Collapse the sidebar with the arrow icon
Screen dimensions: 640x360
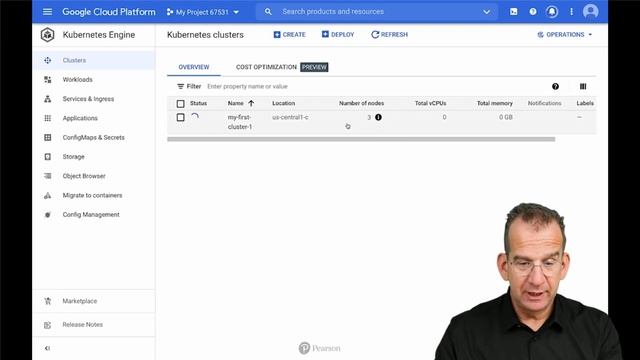(x=47, y=348)
